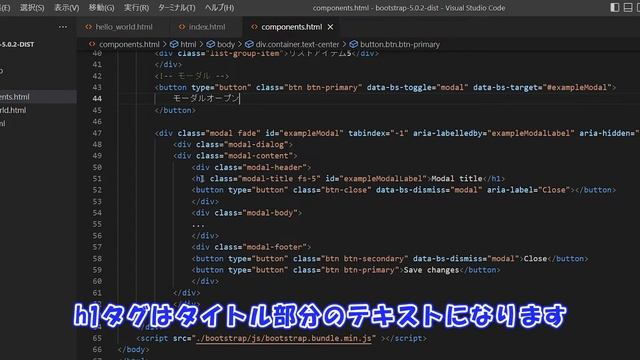Image resolution: width=640 pixels, height=360 pixels.
Task: Open bootstrap.bundle.min.js script path link
Action: click(x=284, y=338)
